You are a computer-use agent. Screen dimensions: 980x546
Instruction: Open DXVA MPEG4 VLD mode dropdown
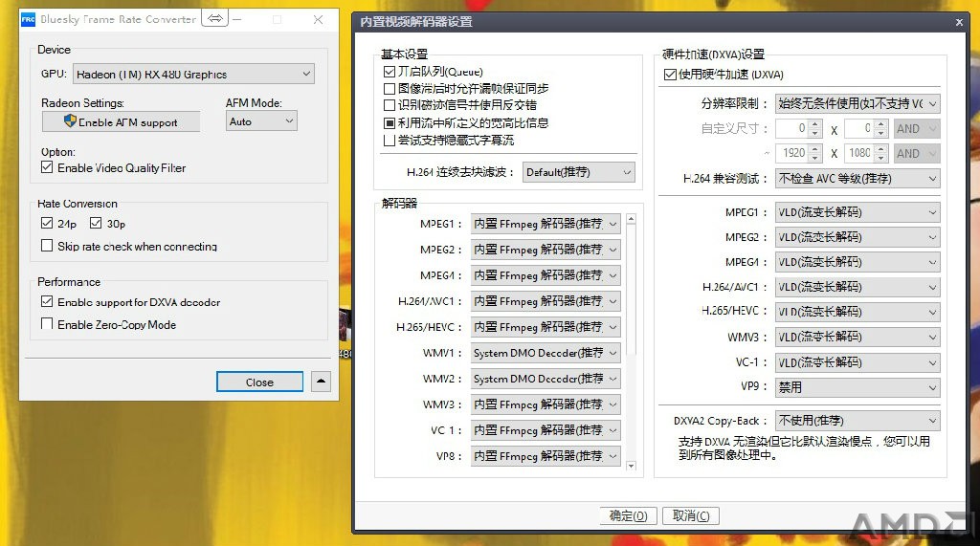point(857,262)
